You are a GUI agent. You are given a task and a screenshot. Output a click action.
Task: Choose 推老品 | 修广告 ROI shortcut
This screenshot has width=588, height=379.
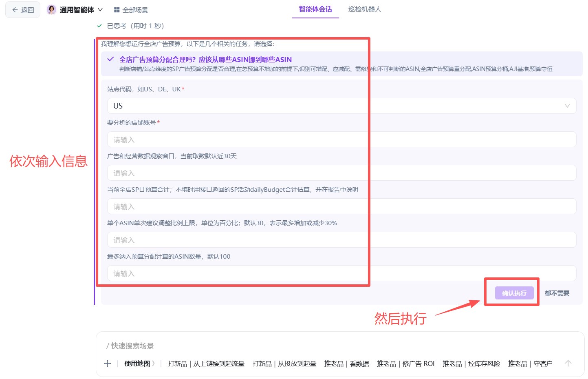coord(406,363)
